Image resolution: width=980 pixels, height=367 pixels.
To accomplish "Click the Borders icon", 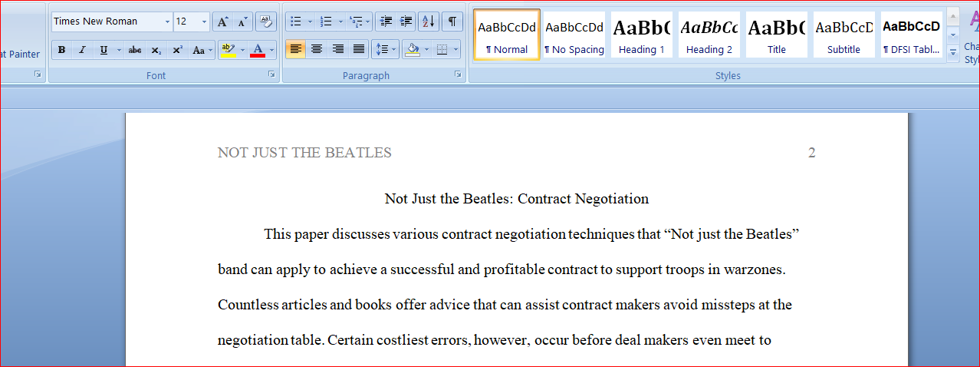I will coord(442,50).
